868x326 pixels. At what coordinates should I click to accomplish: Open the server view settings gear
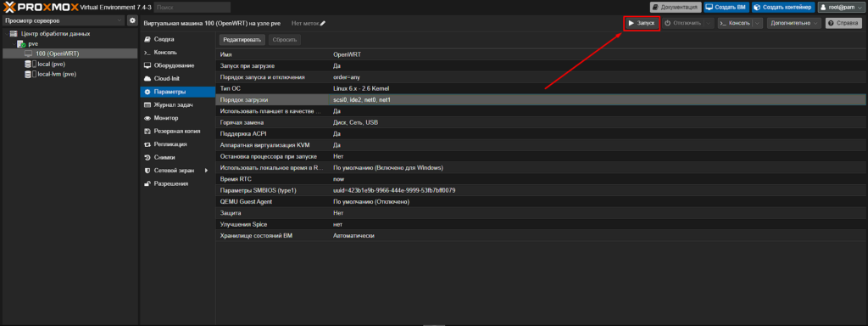(132, 20)
